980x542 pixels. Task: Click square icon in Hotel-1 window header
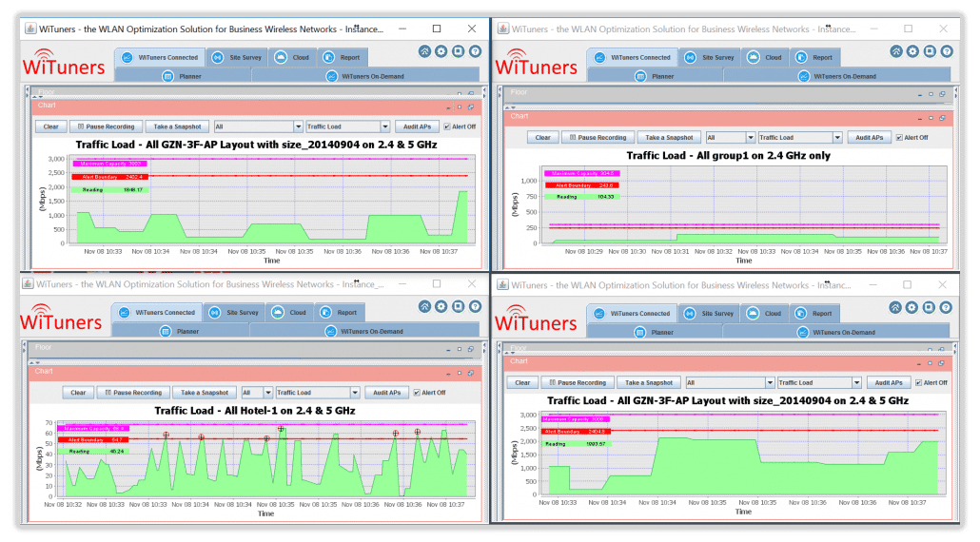click(x=458, y=306)
